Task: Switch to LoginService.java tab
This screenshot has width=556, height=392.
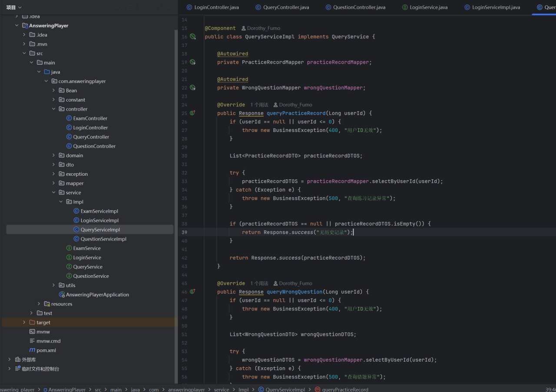Action: [x=425, y=7]
